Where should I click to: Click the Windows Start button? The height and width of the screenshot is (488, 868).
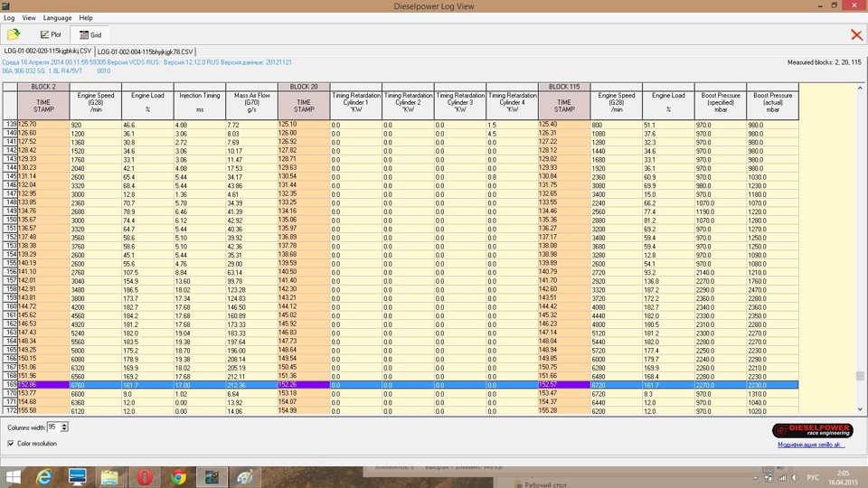pos(13,476)
